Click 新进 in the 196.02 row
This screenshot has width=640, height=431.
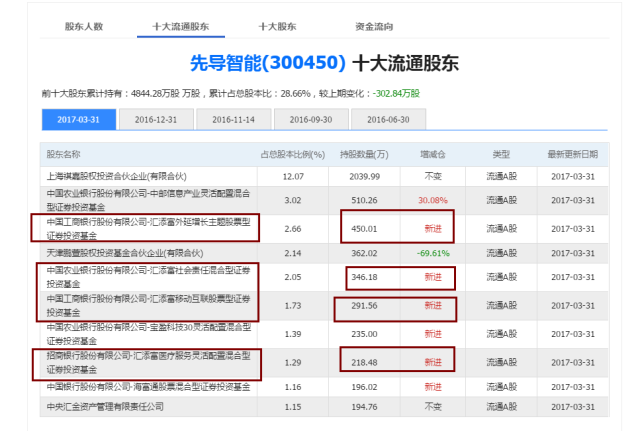(x=433, y=387)
